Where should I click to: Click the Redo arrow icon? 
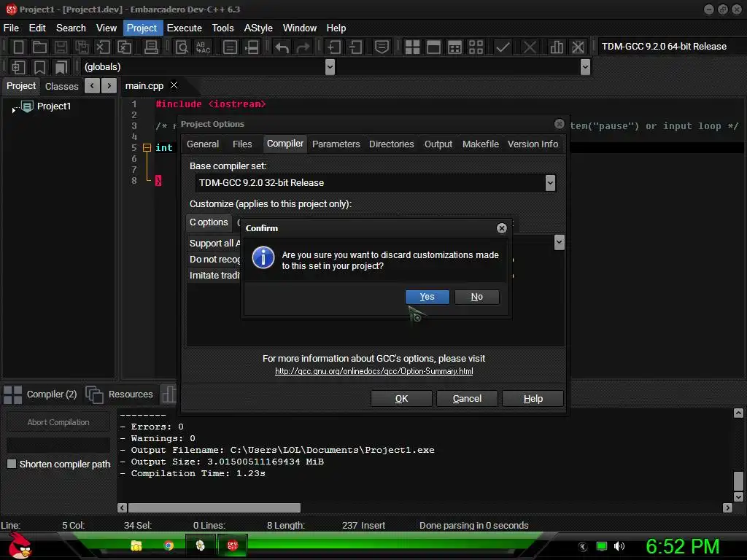303,47
